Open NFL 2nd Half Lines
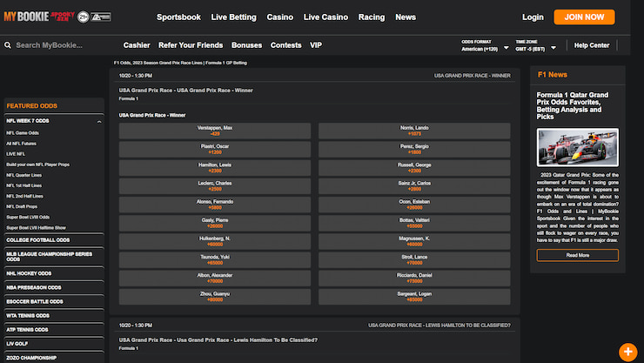Image resolution: width=644 pixels, height=363 pixels. (24, 196)
